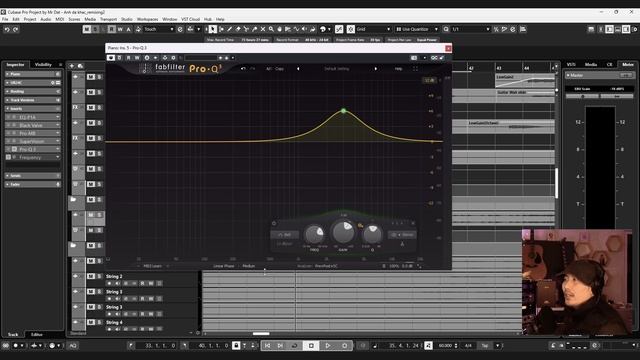Mute the String 2 track

(91, 276)
